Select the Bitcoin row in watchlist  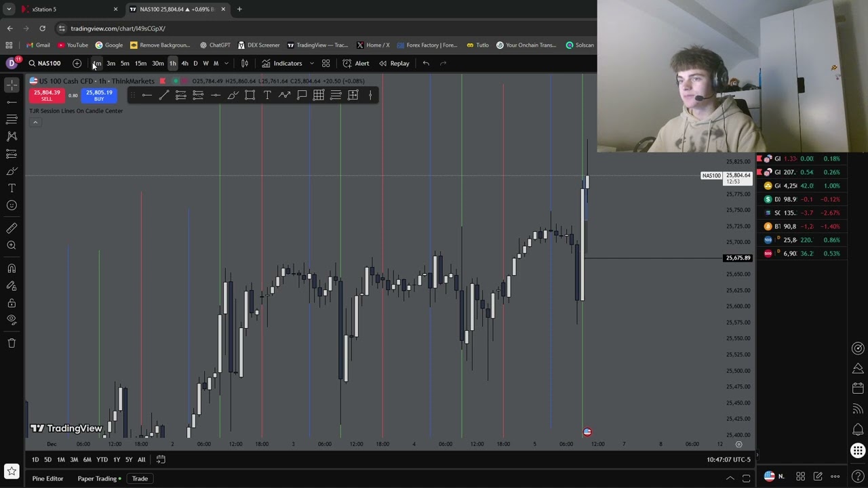click(x=802, y=226)
